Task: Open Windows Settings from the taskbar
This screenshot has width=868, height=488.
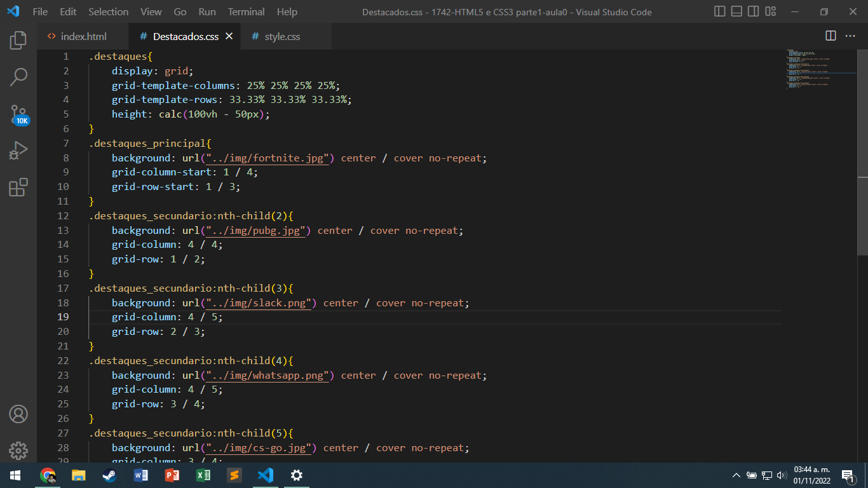Action: (297, 475)
